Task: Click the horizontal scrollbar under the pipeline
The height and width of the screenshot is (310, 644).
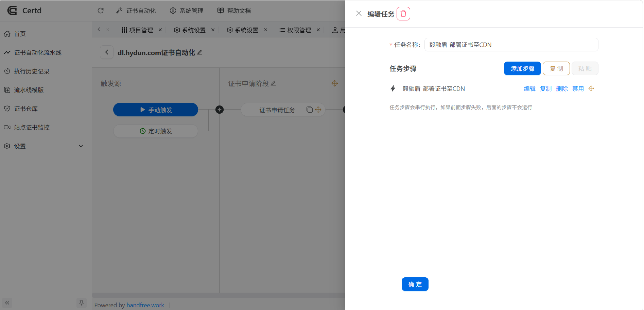Action: [x=219, y=295]
